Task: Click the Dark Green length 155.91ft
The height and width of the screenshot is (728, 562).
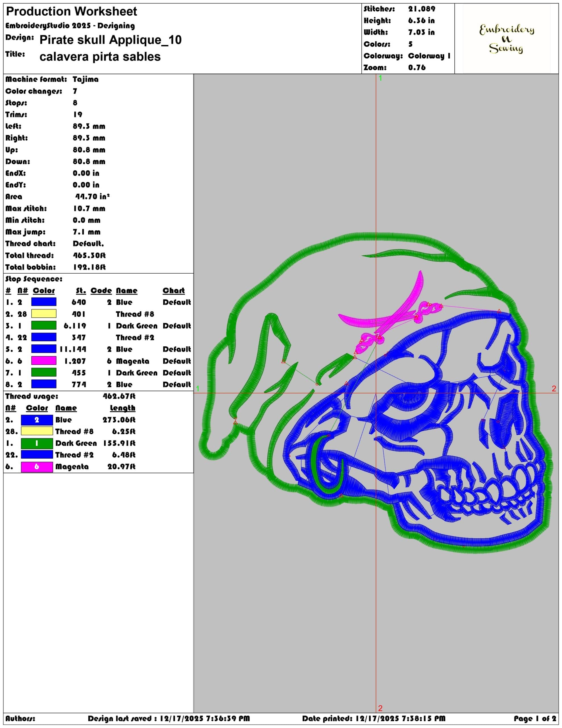Action: coord(119,443)
